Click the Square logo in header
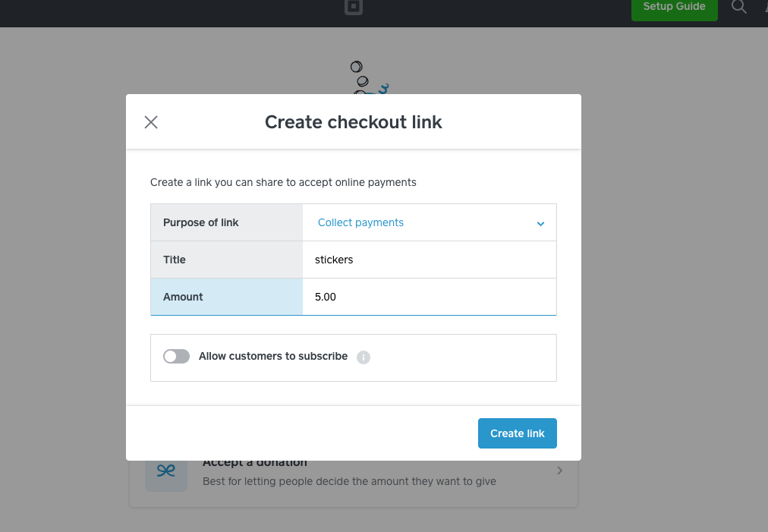 pyautogui.click(x=353, y=7)
